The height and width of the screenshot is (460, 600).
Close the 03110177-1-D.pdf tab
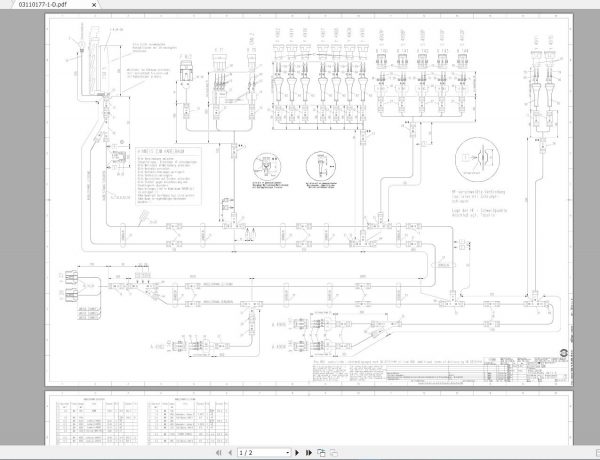(x=94, y=5)
